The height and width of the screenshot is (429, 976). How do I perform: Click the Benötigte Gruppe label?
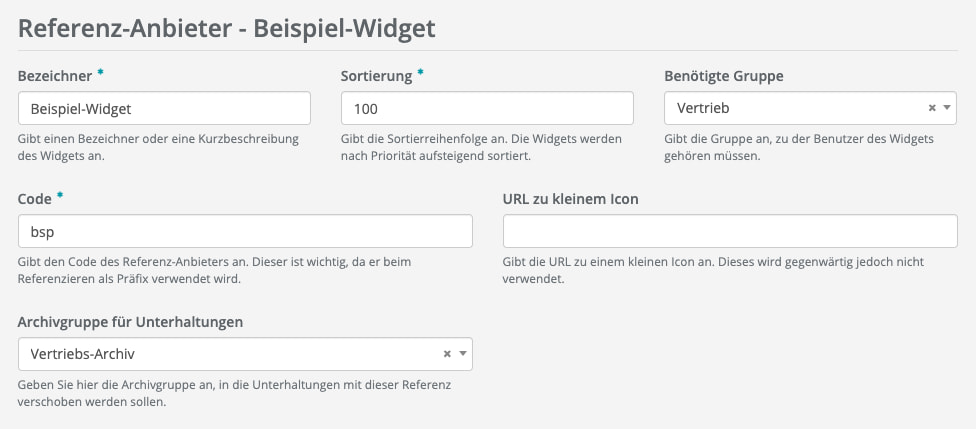click(x=725, y=76)
